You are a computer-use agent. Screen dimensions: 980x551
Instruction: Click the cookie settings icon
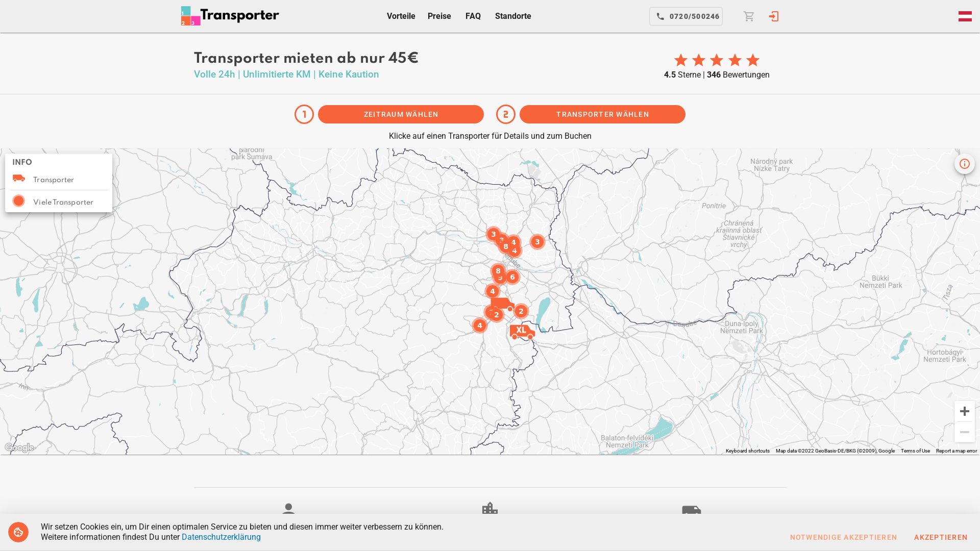pyautogui.click(x=18, y=532)
